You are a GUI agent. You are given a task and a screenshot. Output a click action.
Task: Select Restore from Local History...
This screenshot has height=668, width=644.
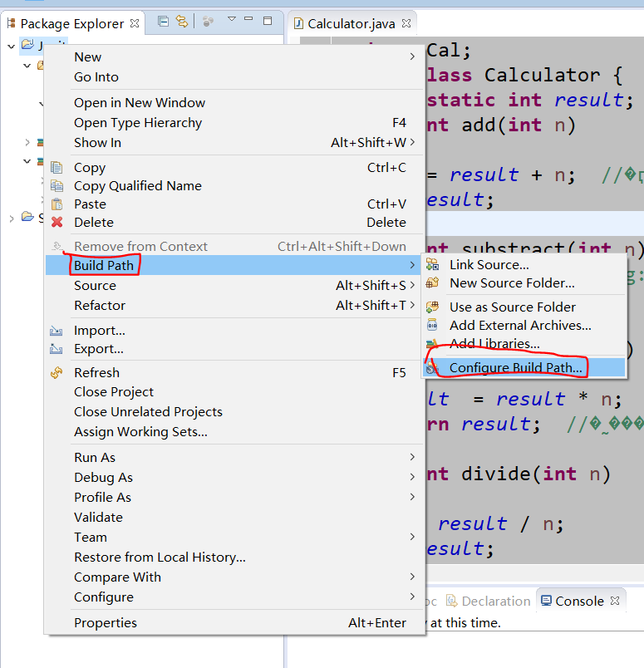234,557
